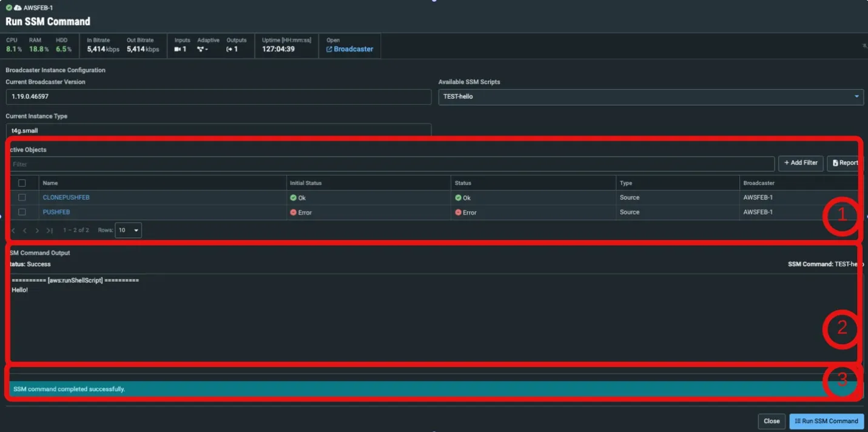
Task: Sort the table by the Name column header
Action: [50, 183]
